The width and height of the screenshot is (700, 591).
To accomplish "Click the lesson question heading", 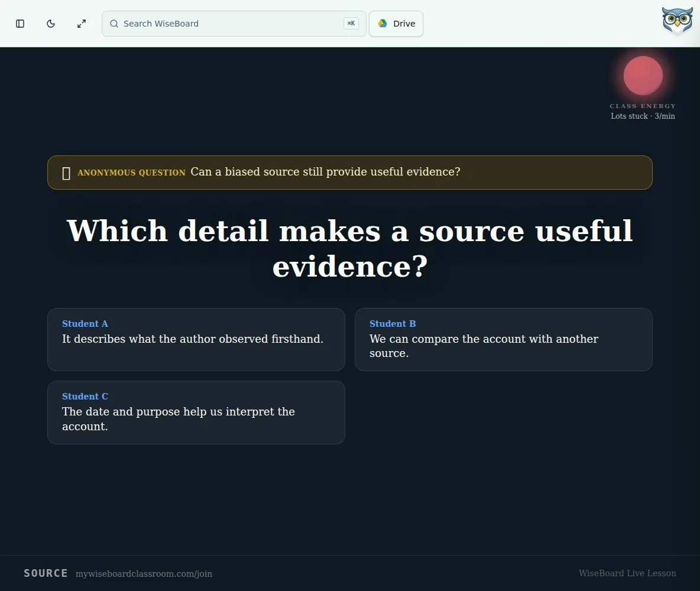I will tap(350, 249).
